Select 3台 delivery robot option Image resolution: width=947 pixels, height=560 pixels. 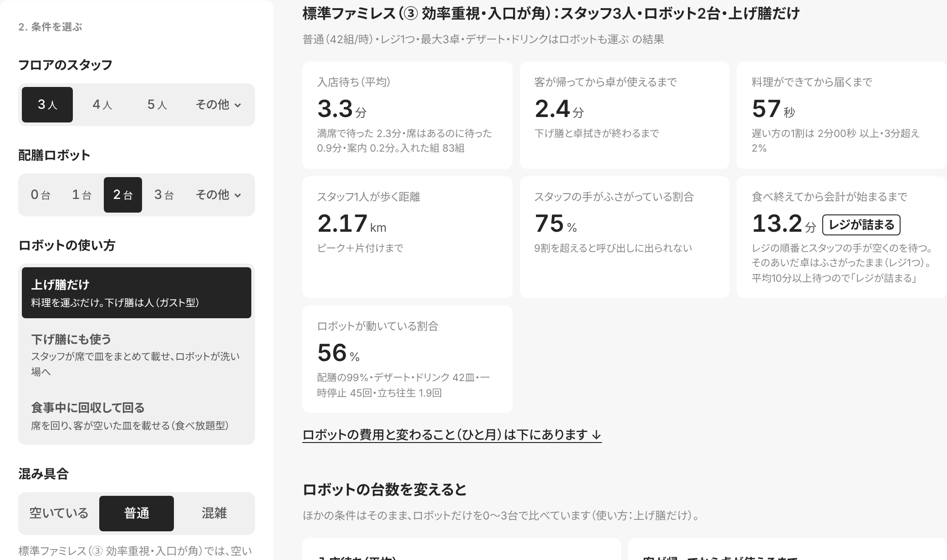[x=164, y=195]
